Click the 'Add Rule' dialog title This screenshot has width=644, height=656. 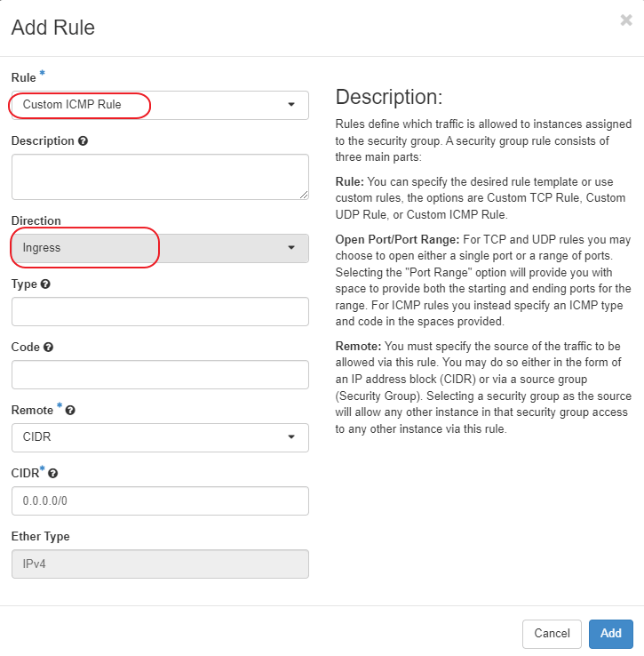[x=53, y=28]
